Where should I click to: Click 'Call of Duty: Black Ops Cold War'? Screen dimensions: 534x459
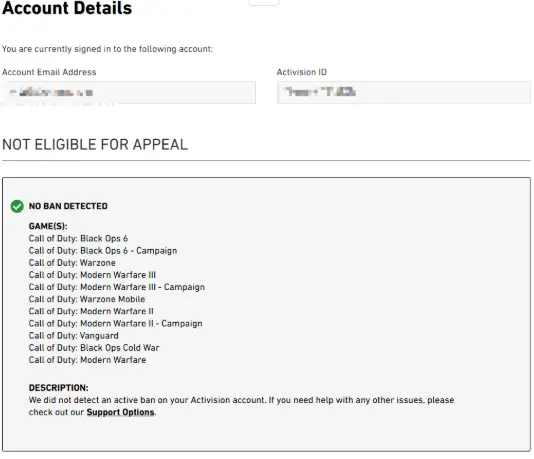[94, 348]
